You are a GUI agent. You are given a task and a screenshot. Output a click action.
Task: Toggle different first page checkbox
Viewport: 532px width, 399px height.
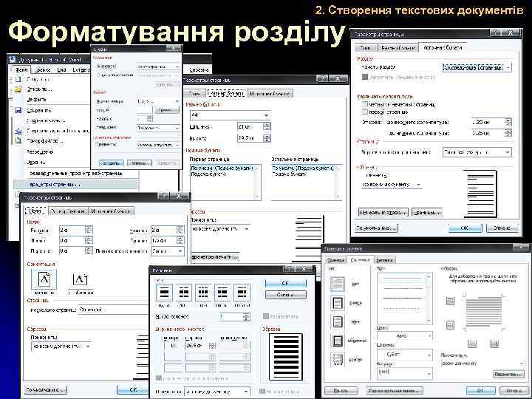pyautogui.click(x=365, y=112)
